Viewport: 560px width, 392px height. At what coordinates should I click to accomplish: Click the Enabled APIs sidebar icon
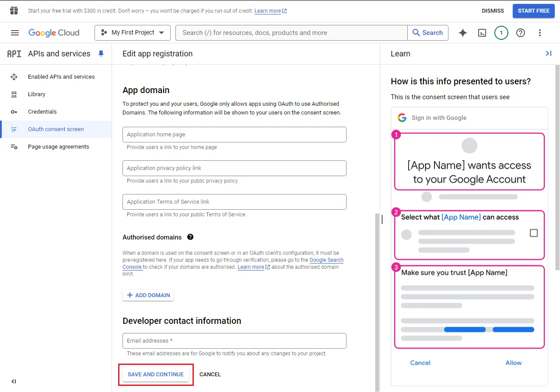14,77
